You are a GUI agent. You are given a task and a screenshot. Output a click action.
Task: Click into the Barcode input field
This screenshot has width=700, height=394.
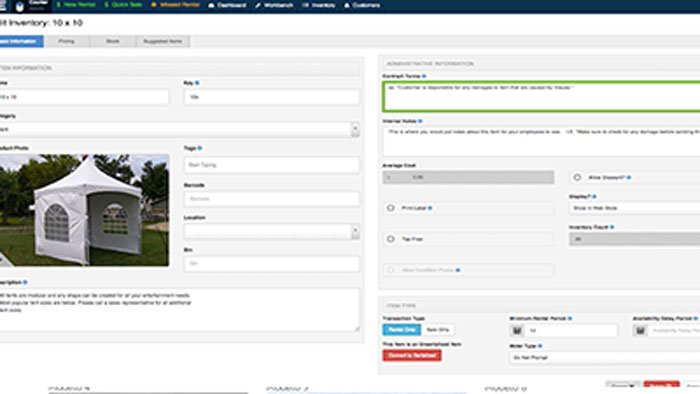271,199
